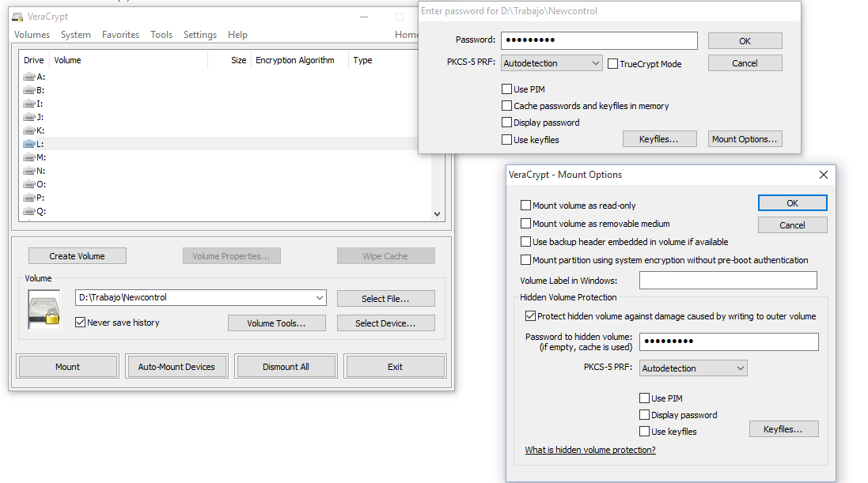Open Volume Tools... button
This screenshot has height=483, width=868.
(x=277, y=323)
